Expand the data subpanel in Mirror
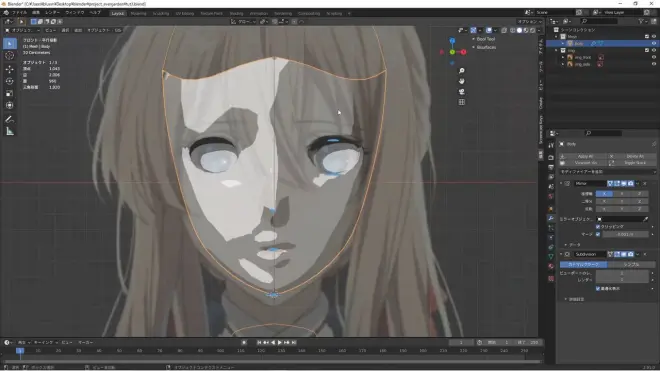 pyautogui.click(x=566, y=245)
